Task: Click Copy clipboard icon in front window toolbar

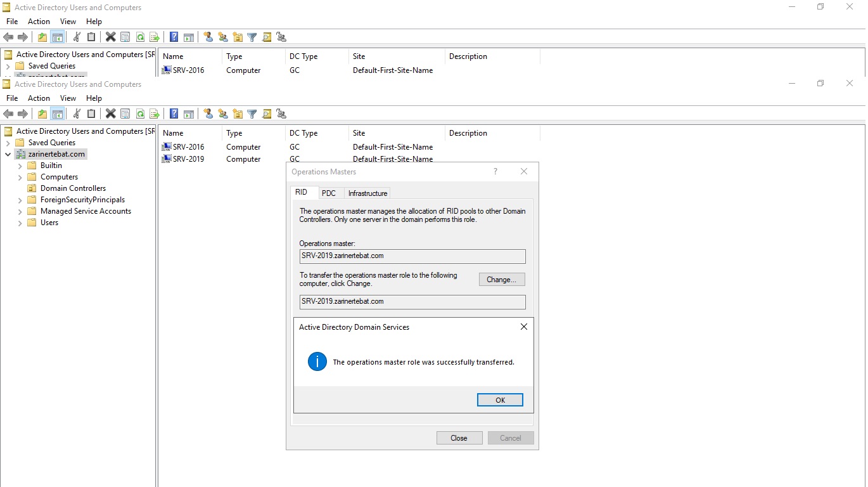Action: pyautogui.click(x=91, y=114)
